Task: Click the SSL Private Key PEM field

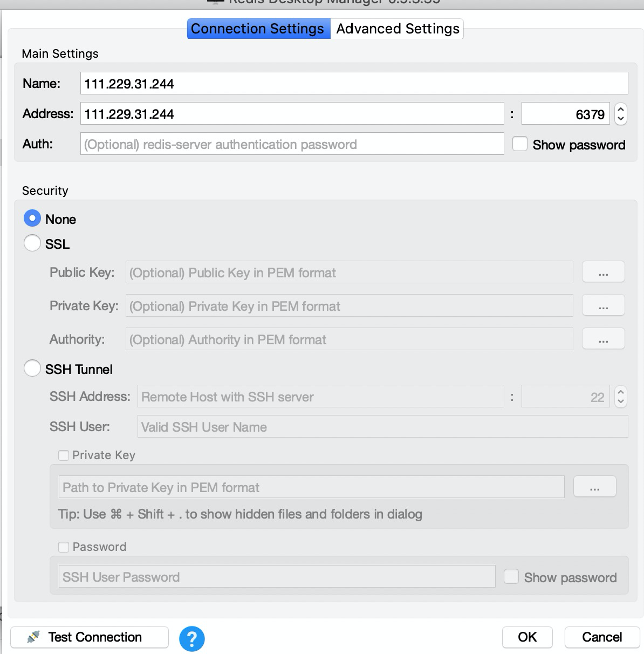Action: pyautogui.click(x=349, y=306)
